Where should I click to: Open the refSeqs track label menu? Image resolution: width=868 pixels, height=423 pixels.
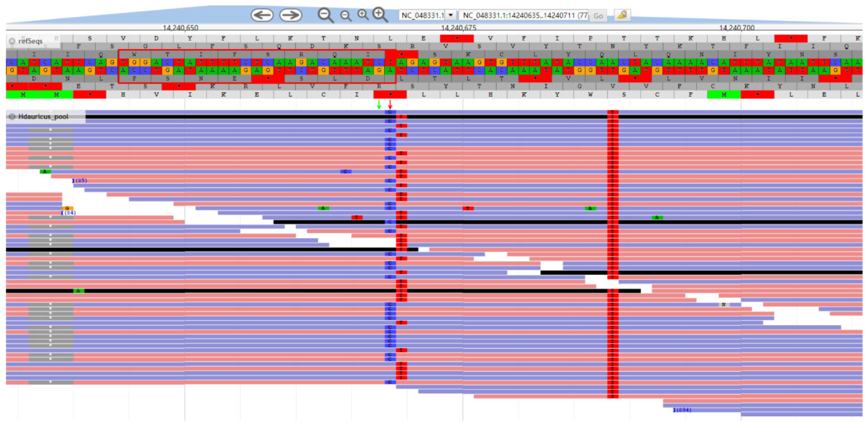coord(30,41)
